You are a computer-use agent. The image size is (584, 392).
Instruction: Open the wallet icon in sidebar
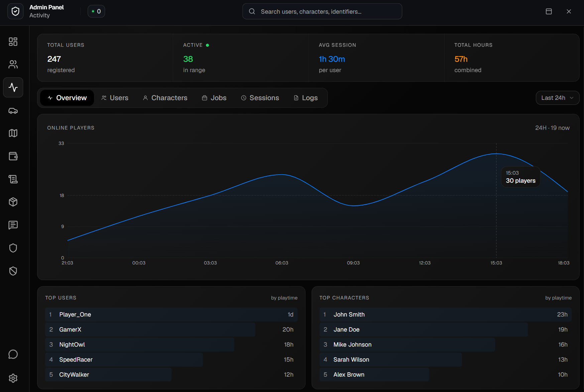pos(13,156)
